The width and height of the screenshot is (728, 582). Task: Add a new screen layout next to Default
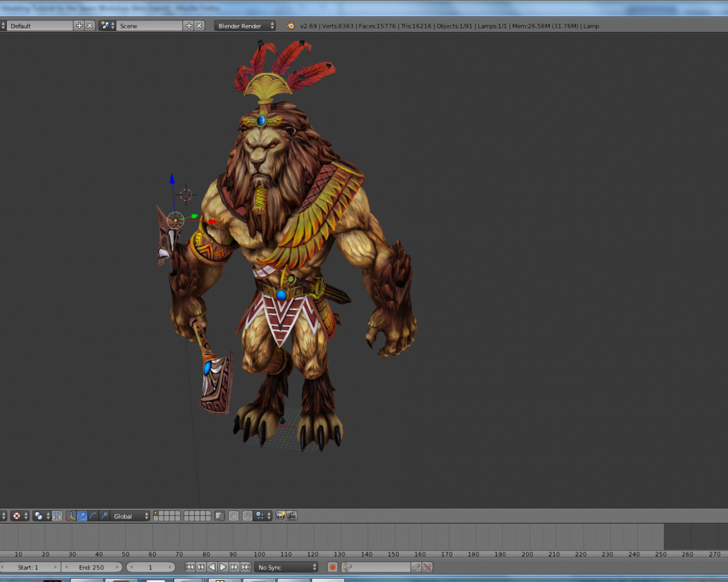coord(79,26)
